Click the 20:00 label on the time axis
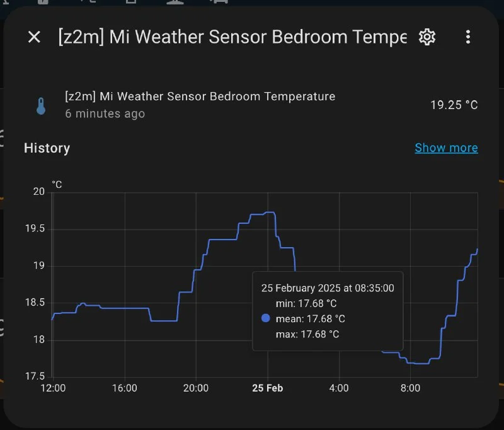Image resolution: width=504 pixels, height=430 pixels. (196, 388)
